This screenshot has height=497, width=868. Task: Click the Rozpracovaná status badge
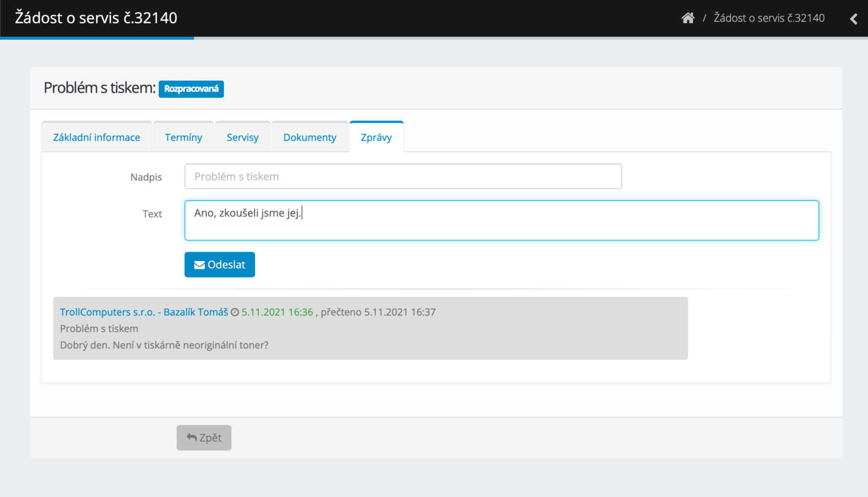(x=191, y=89)
